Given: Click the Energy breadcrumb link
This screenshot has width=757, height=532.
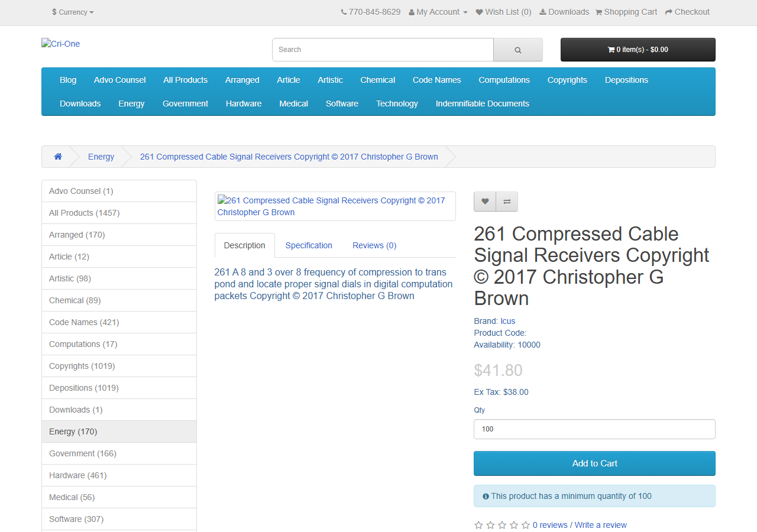Looking at the screenshot, I should (x=101, y=157).
